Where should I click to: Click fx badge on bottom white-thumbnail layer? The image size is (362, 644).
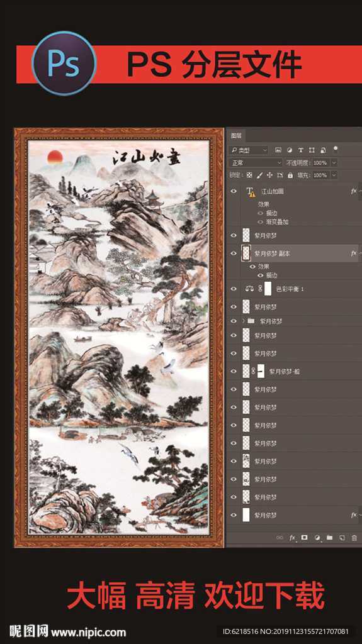click(353, 514)
